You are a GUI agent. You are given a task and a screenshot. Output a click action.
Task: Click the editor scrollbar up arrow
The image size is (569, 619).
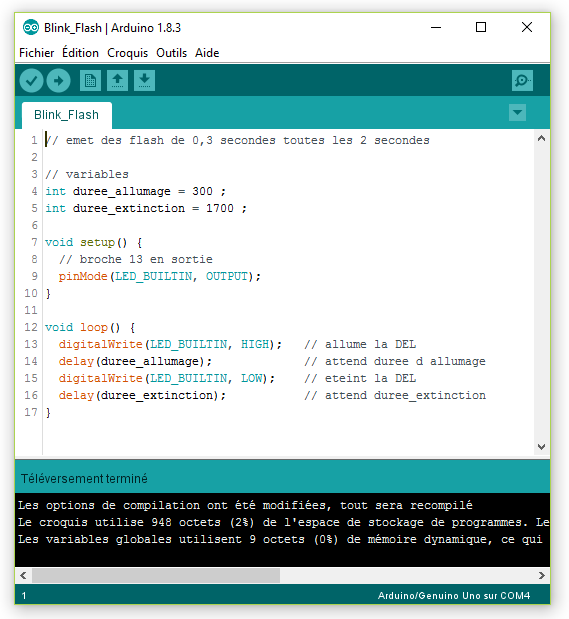click(x=541, y=139)
